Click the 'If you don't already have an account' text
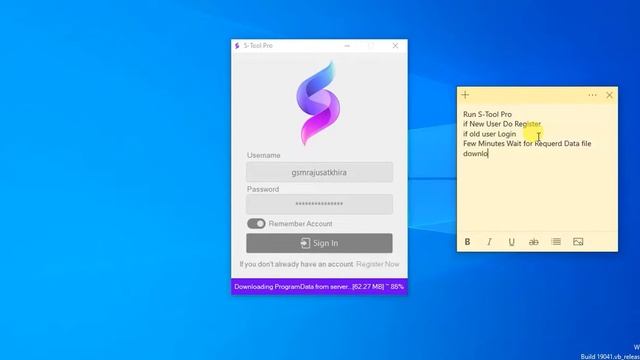 pos(296,264)
